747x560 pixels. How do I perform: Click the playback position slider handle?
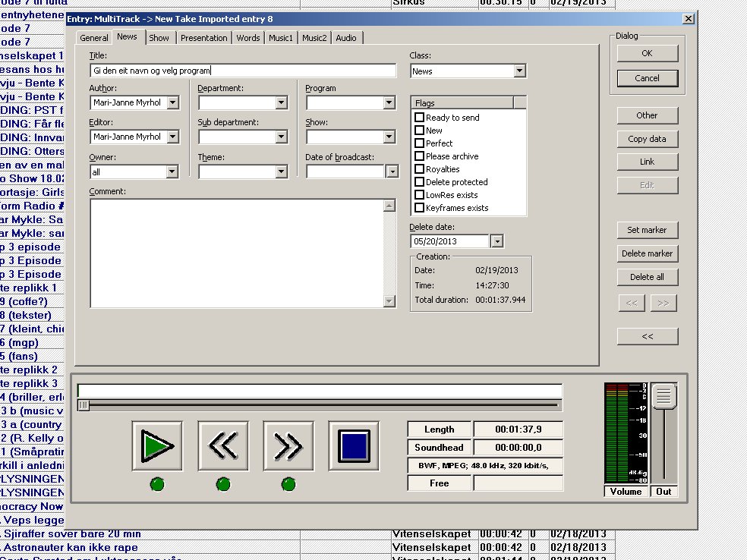[x=84, y=405]
